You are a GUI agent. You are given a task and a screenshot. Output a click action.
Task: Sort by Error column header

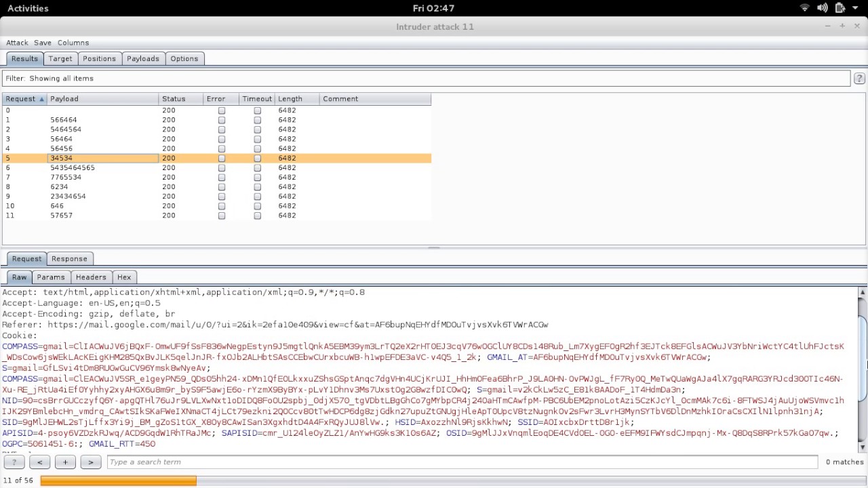222,99
